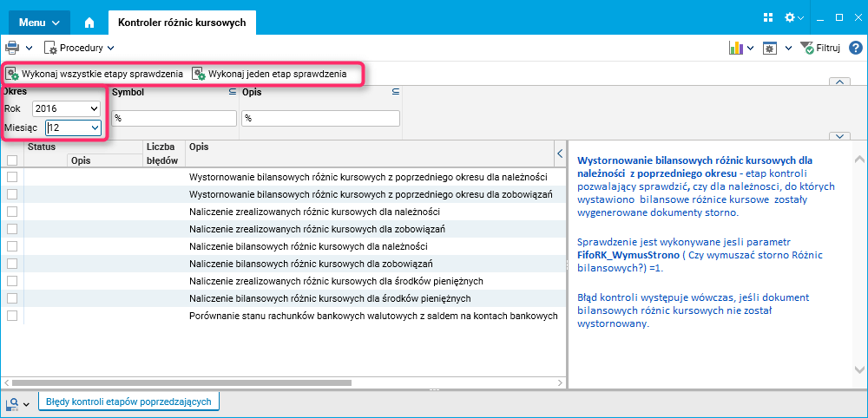Open help via the question mark icon
The height and width of the screenshot is (418, 868).
coord(856,48)
